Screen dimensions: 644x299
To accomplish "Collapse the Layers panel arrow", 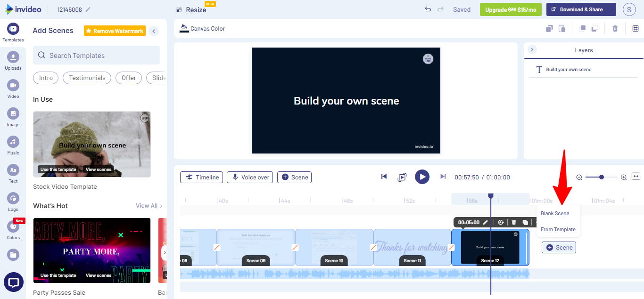I will click(532, 49).
